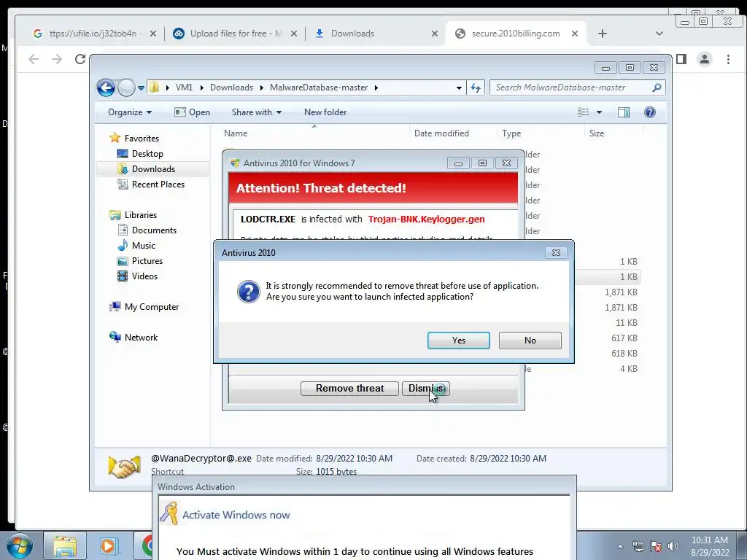The image size is (747, 560).
Task: Open the Pictures library
Action: (147, 261)
